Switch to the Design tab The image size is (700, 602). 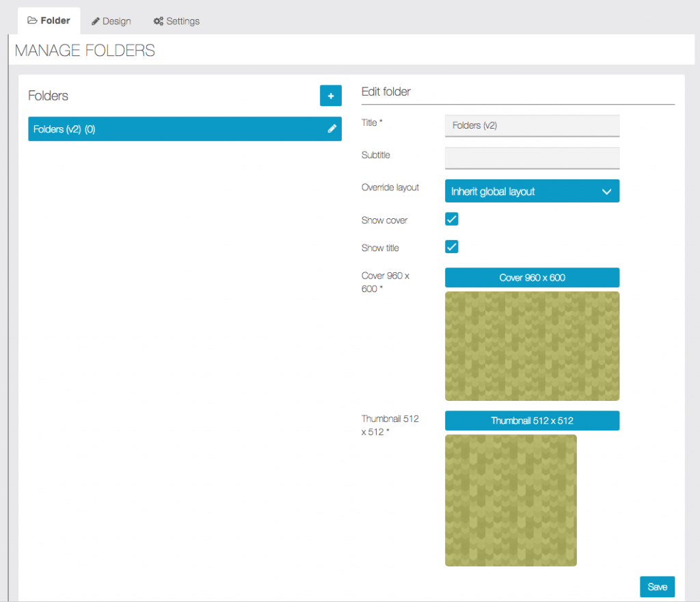tap(116, 21)
